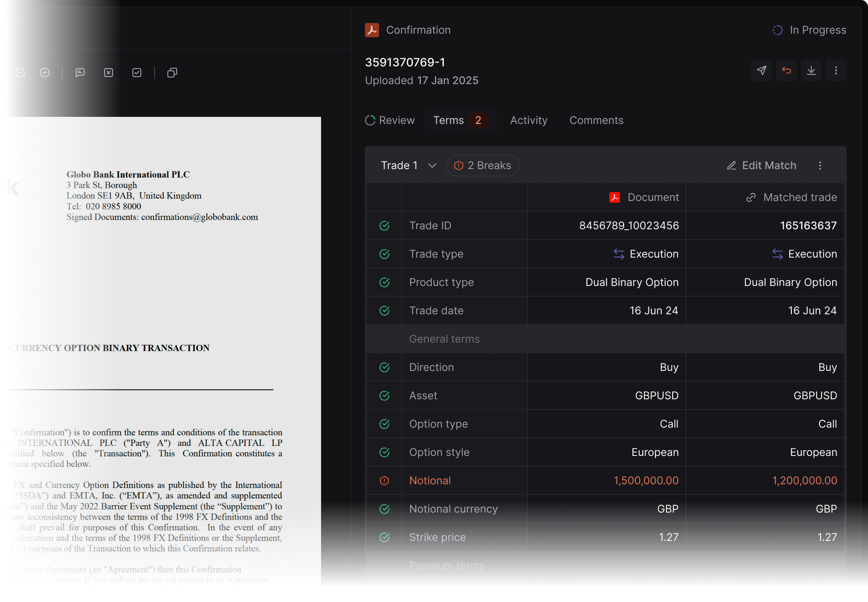
Task: Open the comment annotation tool
Action: pos(80,73)
